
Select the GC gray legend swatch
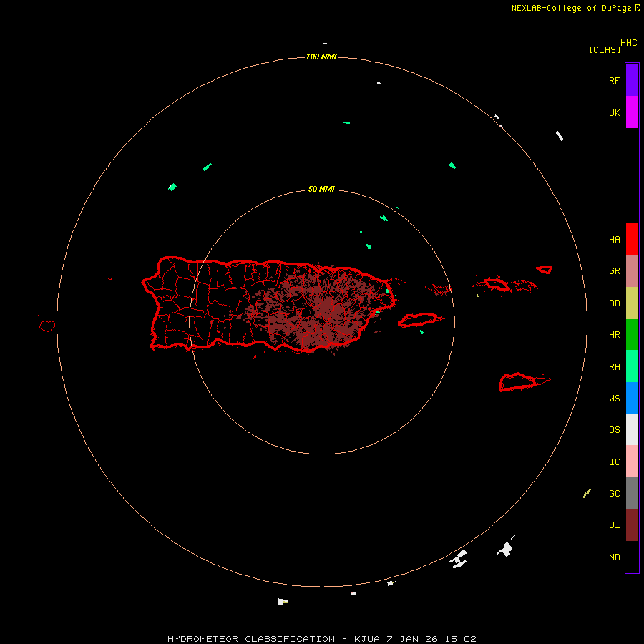(632, 493)
